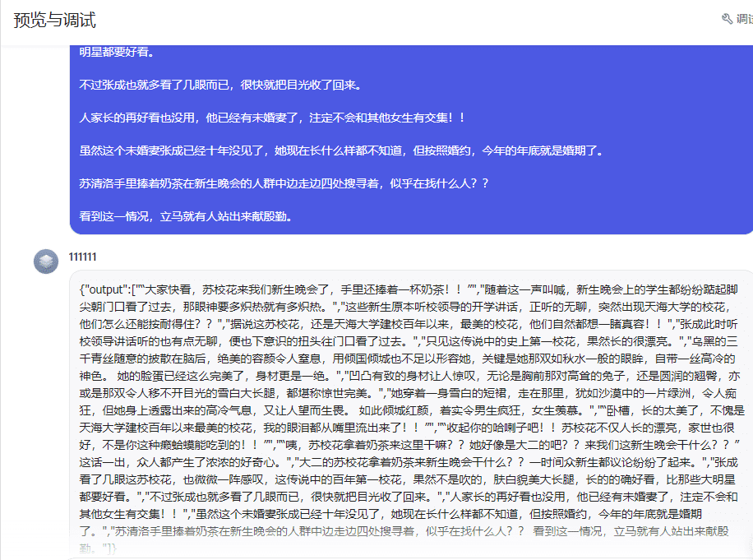Click the blue line starting 看到这一情况
This screenshot has width=753, height=560.
pos(186,216)
